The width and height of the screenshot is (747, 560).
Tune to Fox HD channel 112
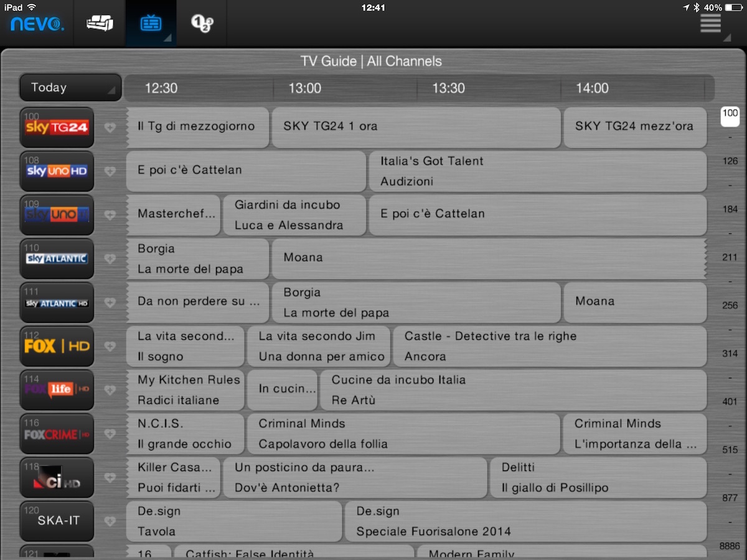[57, 346]
